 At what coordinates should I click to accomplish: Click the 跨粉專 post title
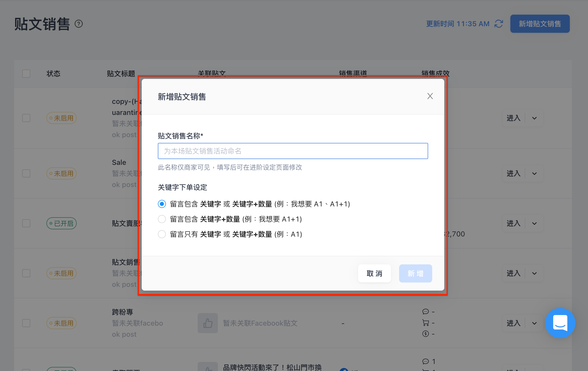[x=123, y=312]
